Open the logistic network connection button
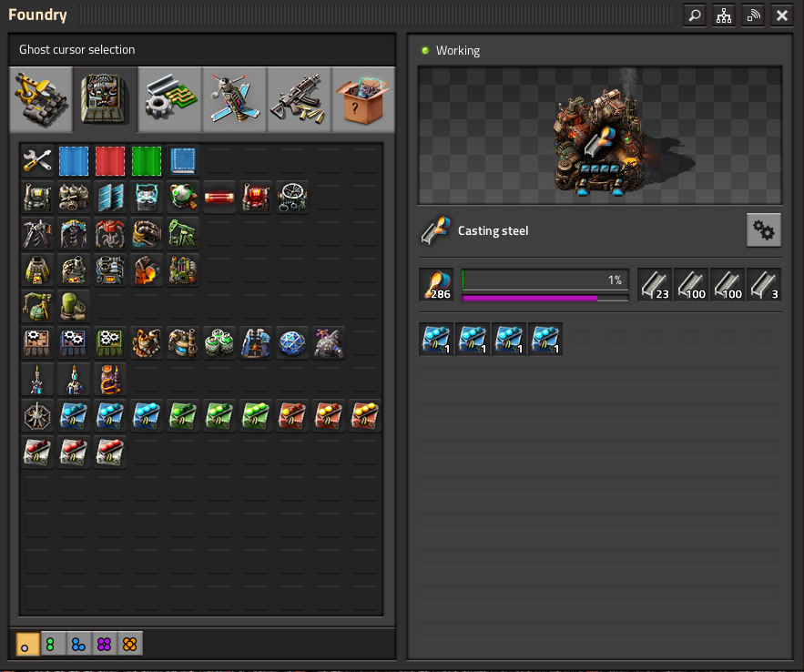 [753, 15]
